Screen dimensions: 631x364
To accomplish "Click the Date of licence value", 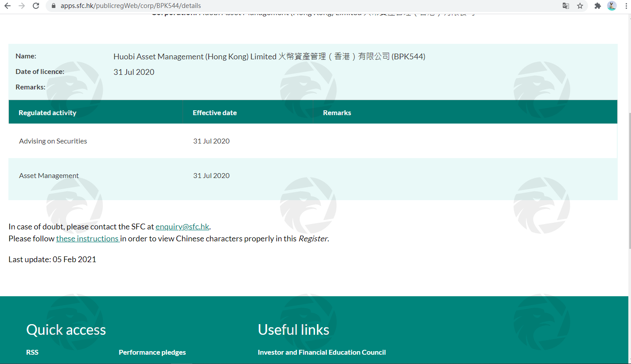I will pyautogui.click(x=134, y=72).
